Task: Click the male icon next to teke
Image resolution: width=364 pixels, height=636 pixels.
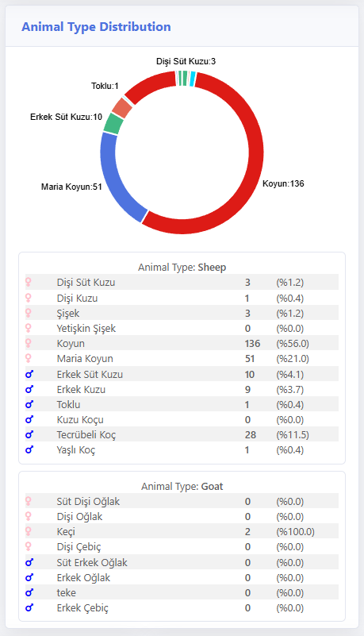Action: 29,592
